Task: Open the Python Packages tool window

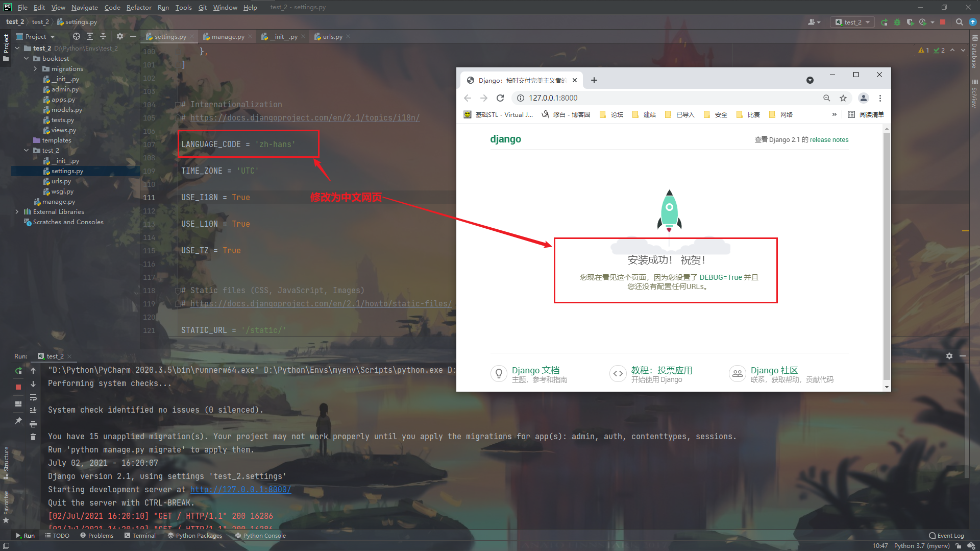Action: (x=194, y=536)
